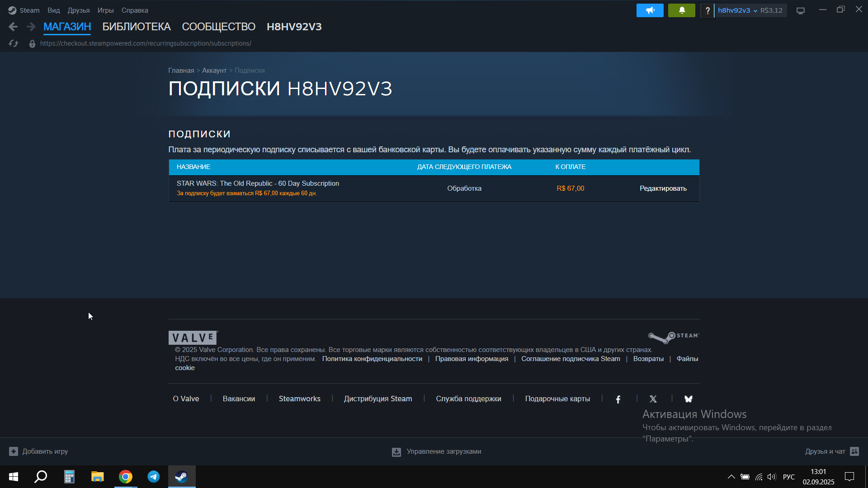Expand the h8hv92v3 account dropdown
868x488 pixels.
click(737, 10)
